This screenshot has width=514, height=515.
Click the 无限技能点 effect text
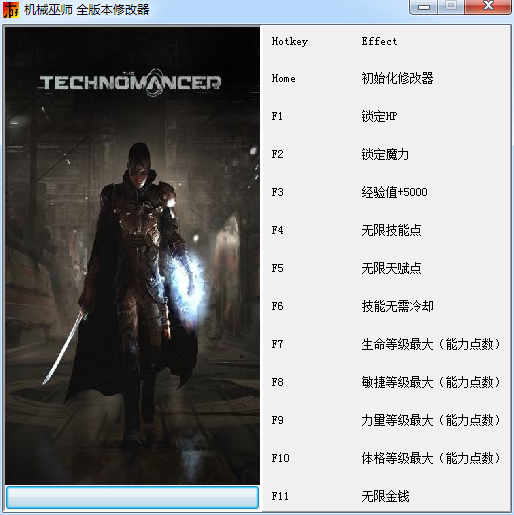tap(391, 230)
